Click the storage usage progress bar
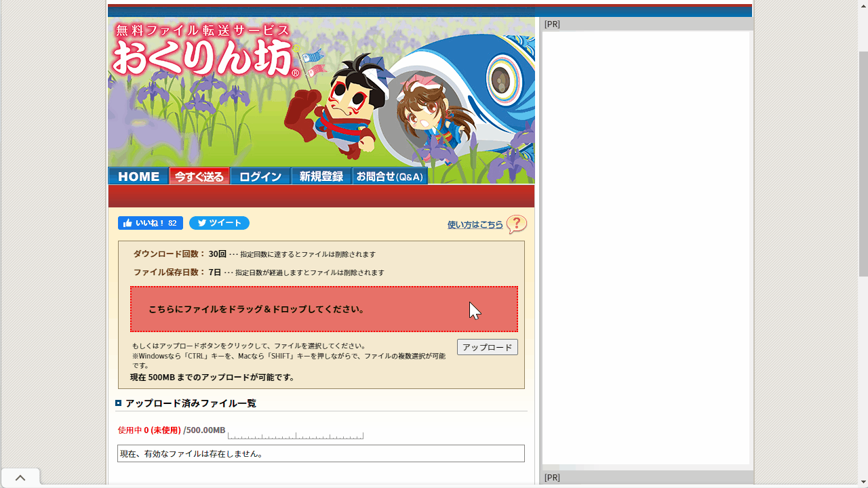Viewport: 868px width, 488px height. pos(296,435)
